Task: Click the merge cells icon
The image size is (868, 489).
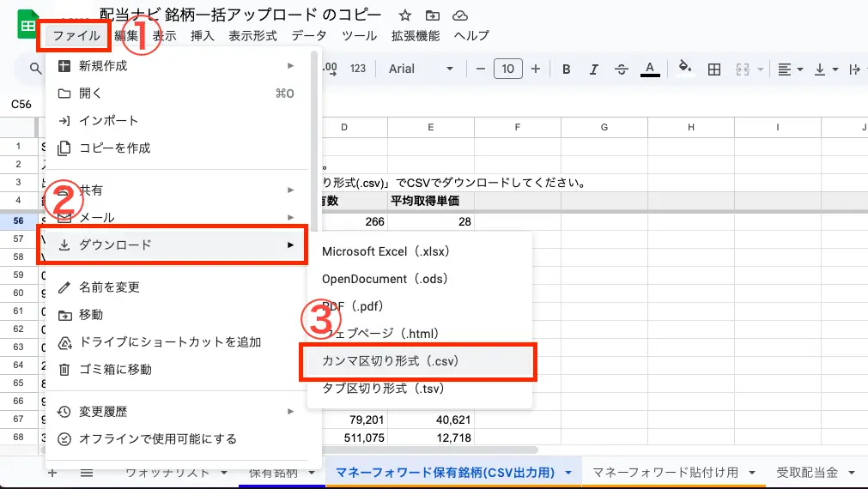Action: point(743,69)
